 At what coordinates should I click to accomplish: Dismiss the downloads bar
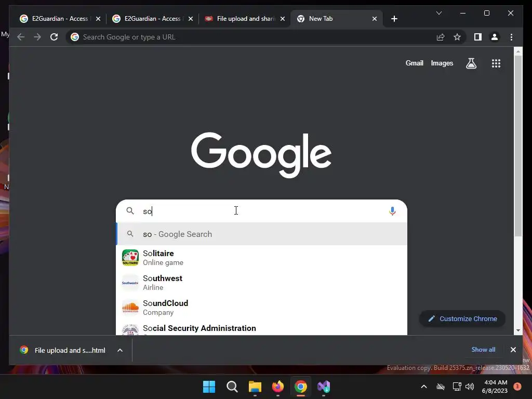[x=513, y=350]
